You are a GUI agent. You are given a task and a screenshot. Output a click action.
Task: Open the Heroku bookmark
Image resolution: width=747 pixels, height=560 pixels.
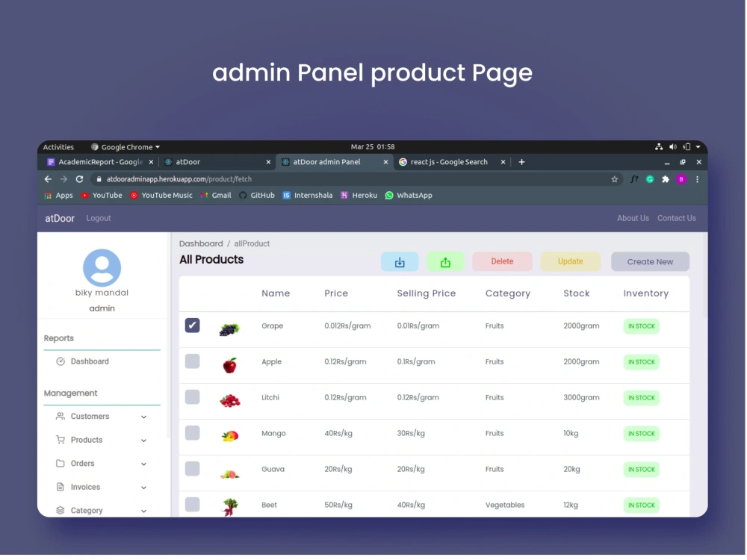[360, 196]
